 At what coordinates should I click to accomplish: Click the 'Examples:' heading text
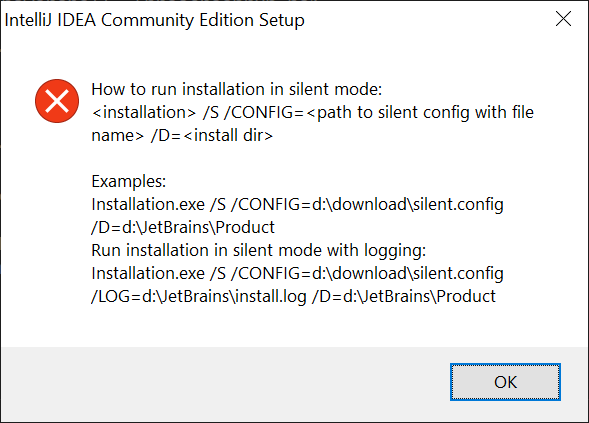(128, 181)
